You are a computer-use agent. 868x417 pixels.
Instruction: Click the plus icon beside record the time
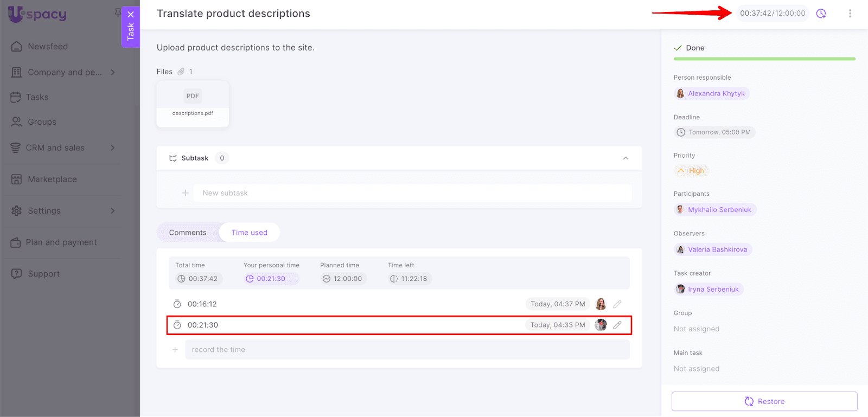[175, 350]
